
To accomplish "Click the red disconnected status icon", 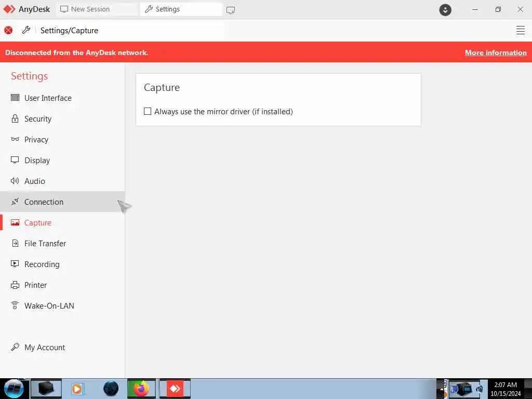I will (8, 30).
